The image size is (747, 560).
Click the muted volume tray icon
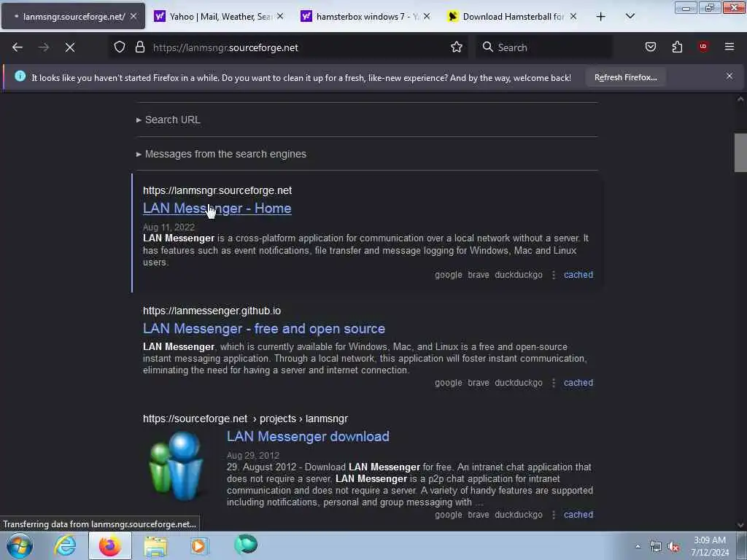pos(673,547)
